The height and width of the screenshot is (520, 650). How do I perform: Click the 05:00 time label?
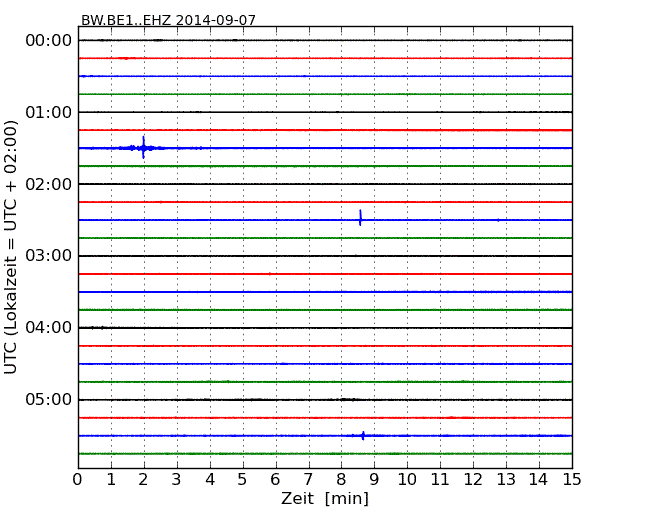pos(49,399)
